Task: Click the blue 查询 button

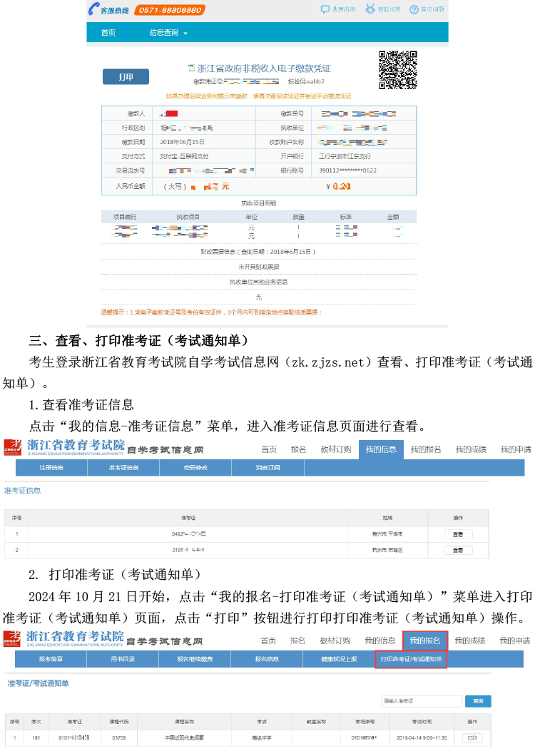Action: [478, 701]
